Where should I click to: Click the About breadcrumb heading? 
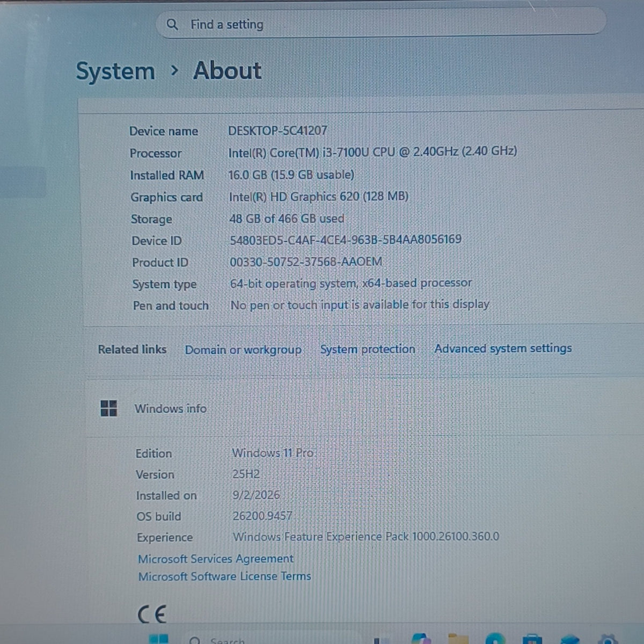click(228, 70)
